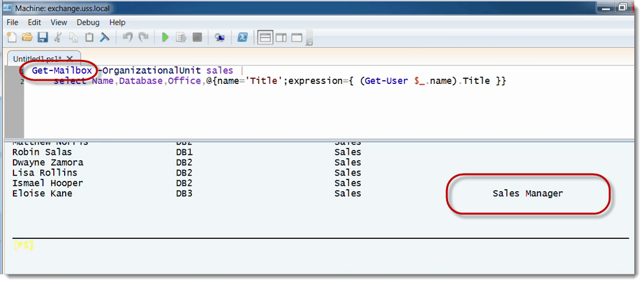Screen dimensions: 644x284
Task: Clear the output pane with the toolbar icon
Action: click(x=105, y=37)
